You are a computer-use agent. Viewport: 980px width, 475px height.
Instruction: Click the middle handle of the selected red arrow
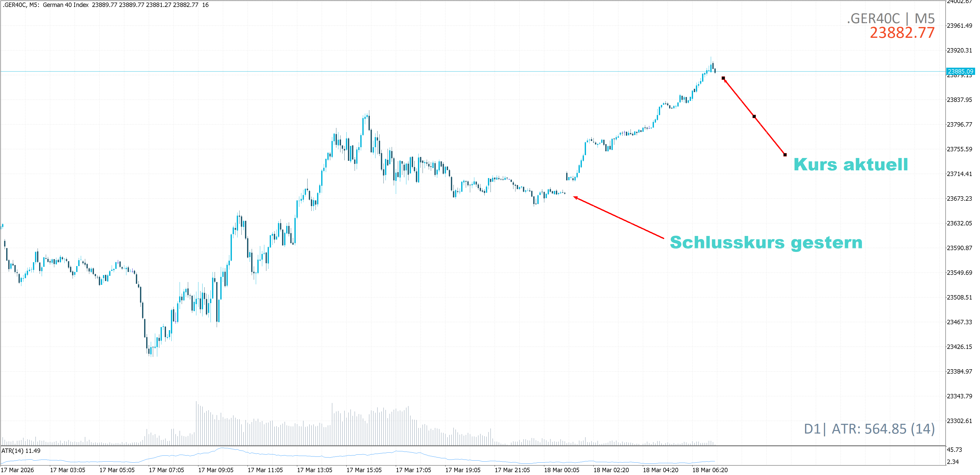click(754, 116)
